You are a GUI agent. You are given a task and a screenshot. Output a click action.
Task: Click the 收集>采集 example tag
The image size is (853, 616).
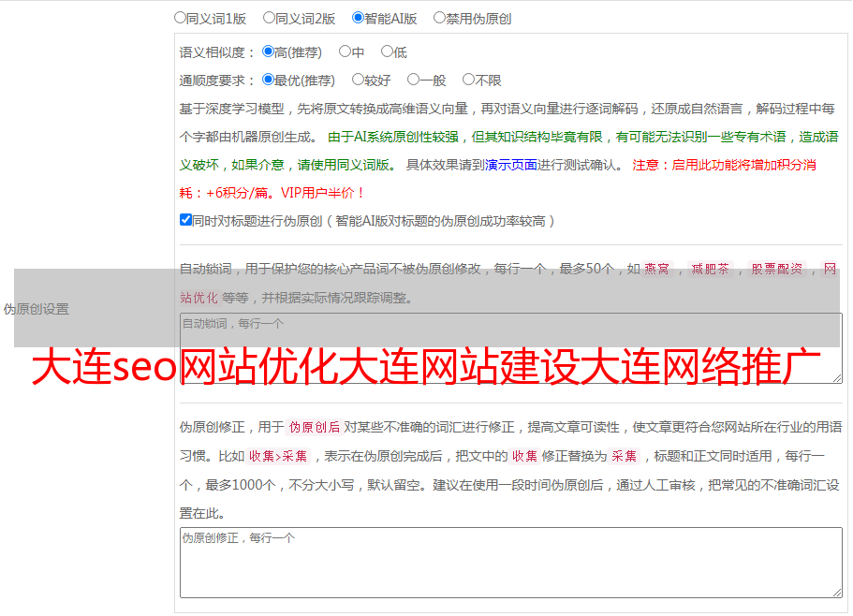pos(278,456)
